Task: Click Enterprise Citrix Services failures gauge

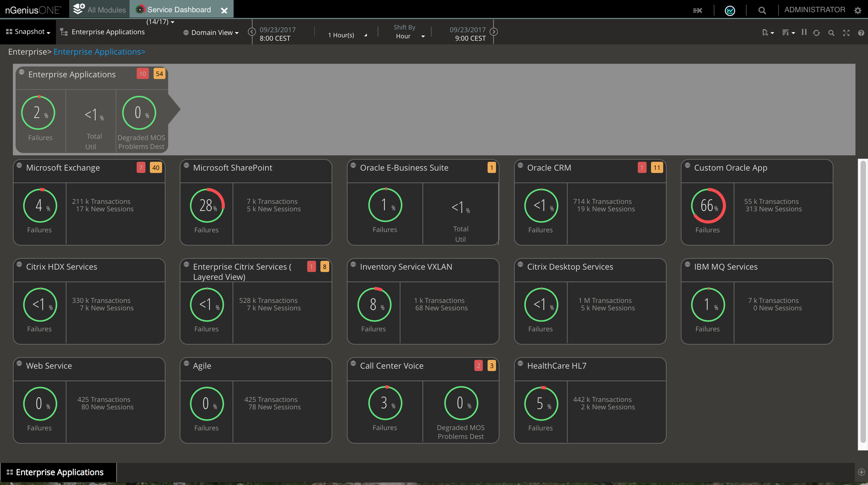Action: (x=207, y=304)
